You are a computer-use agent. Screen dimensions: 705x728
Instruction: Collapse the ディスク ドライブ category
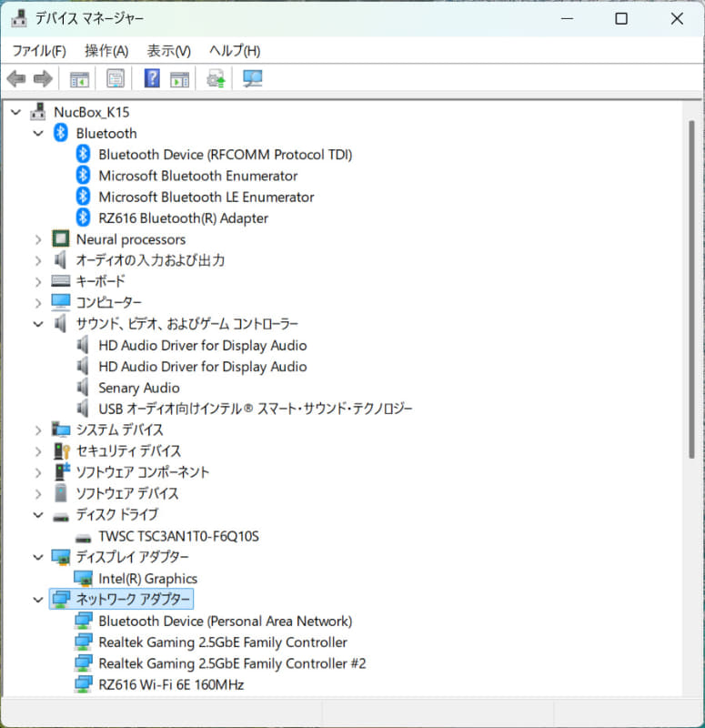pos(38,515)
